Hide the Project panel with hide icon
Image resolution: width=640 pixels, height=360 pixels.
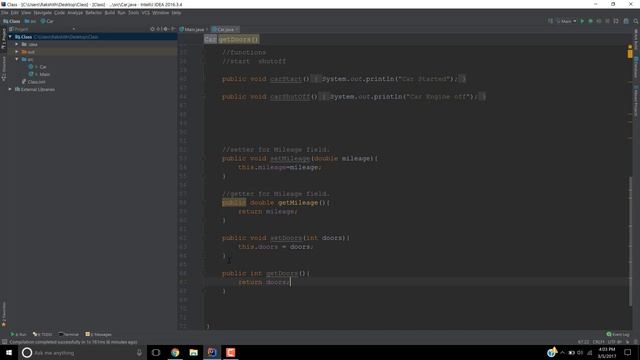point(173,29)
